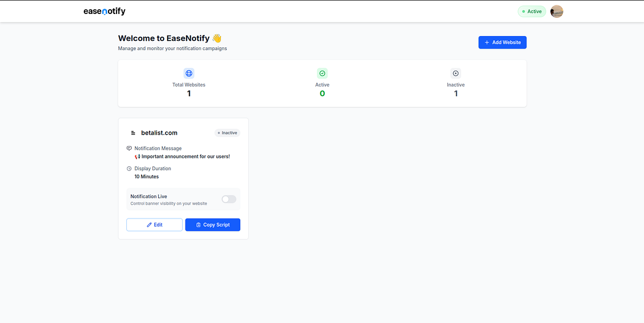Open the profile avatar menu

point(556,11)
